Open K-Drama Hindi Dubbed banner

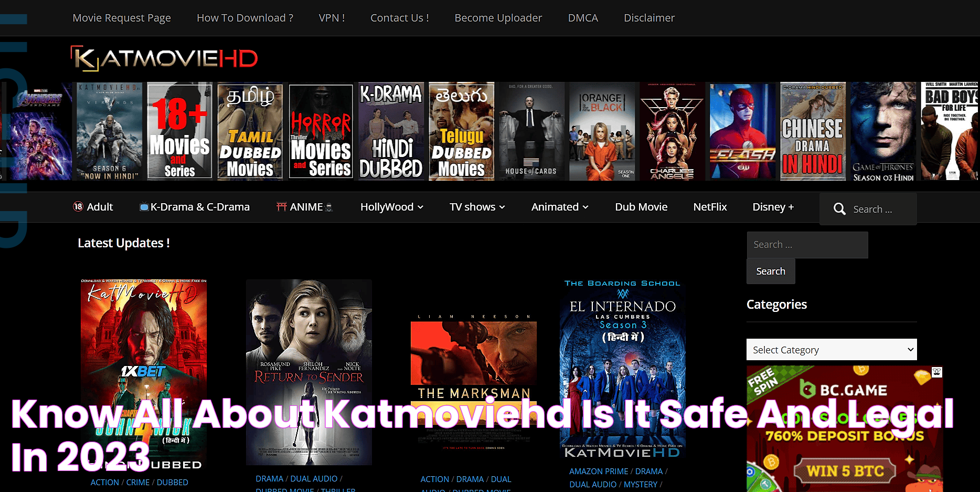(391, 131)
